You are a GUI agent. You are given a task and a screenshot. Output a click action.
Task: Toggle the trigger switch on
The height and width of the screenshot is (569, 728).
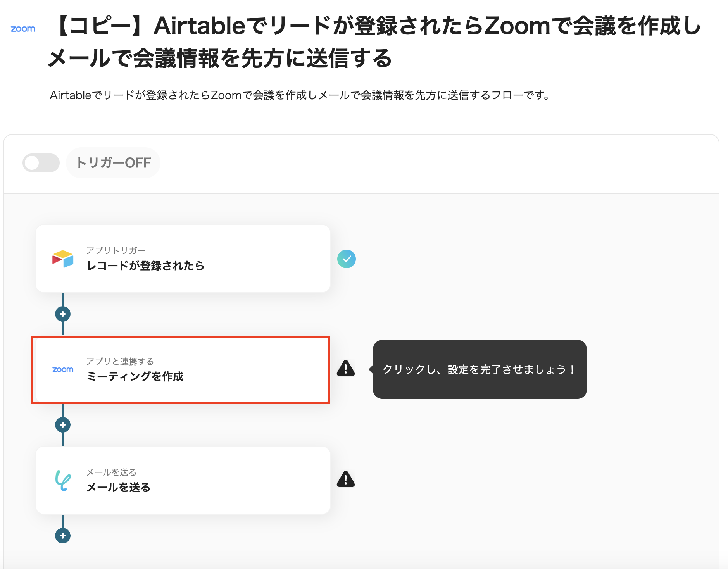(x=41, y=163)
